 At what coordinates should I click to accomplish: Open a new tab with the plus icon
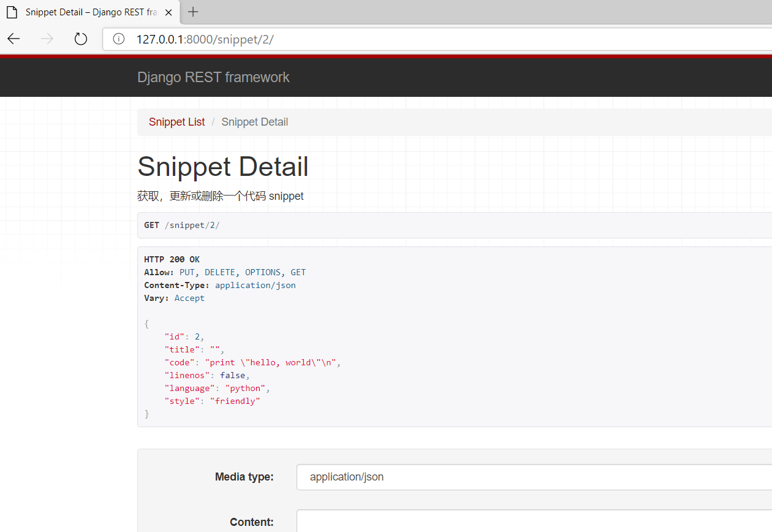[x=193, y=12]
